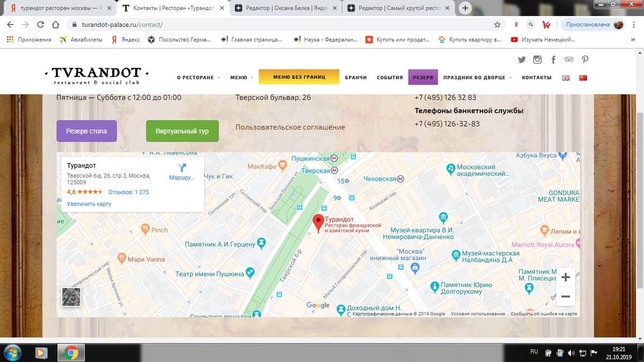Open the События menu item

point(390,78)
